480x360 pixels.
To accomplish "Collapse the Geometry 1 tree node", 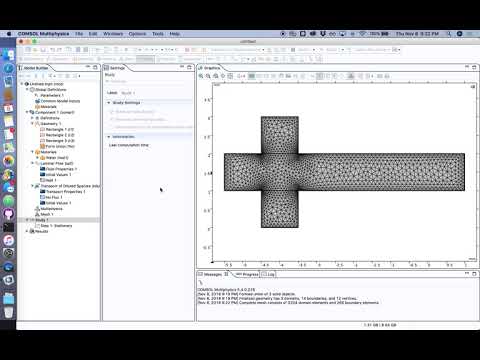I will pos(32,124).
